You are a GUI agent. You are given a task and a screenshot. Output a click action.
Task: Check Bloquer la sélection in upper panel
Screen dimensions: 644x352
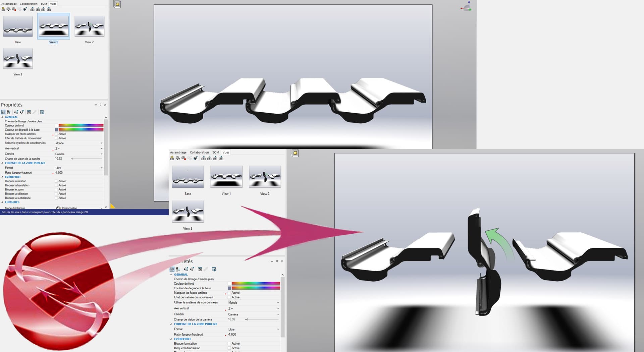click(56, 194)
